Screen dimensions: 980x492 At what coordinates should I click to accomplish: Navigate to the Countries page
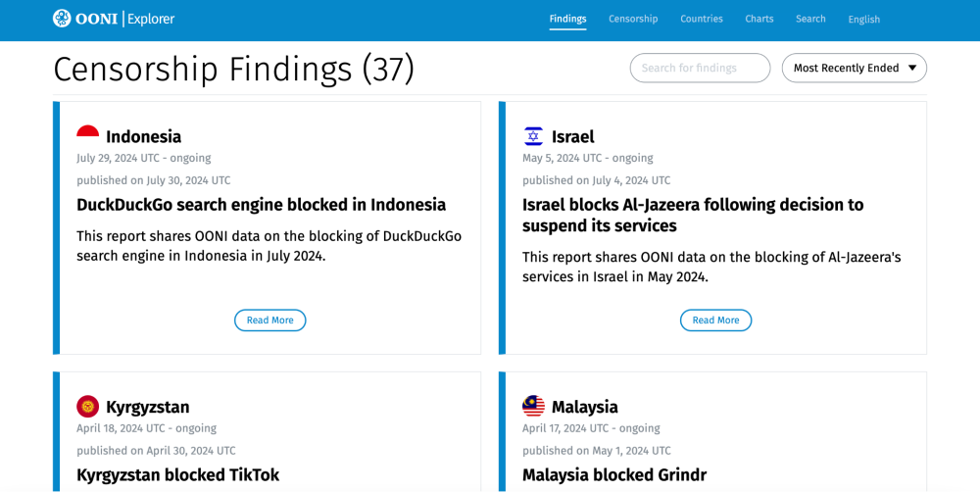(x=702, y=19)
